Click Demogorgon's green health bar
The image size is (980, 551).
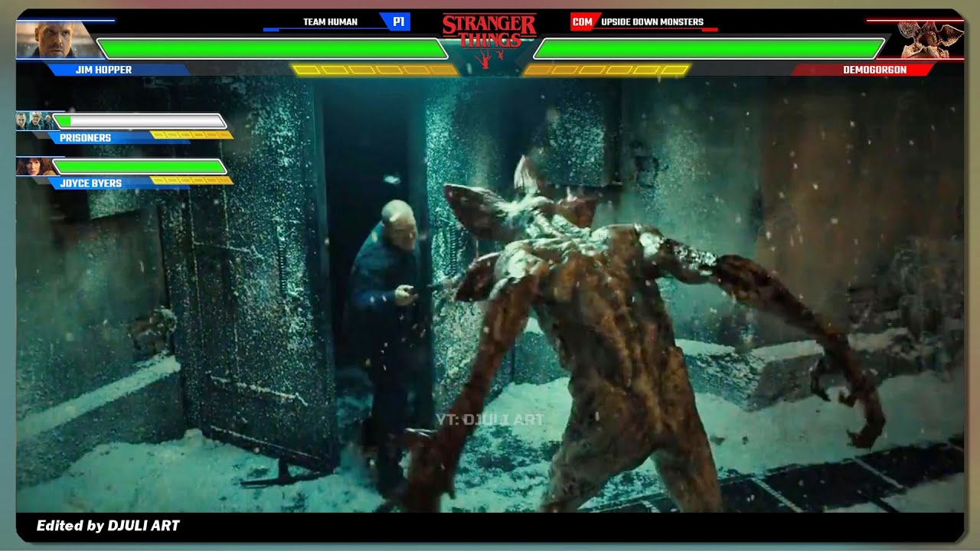tap(709, 49)
